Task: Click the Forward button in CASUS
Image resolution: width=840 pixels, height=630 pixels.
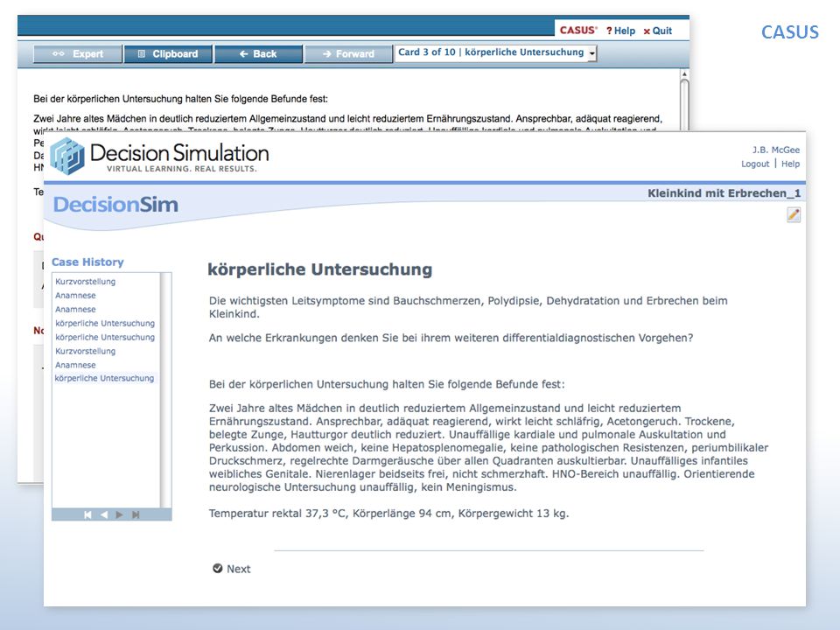Action: point(348,54)
